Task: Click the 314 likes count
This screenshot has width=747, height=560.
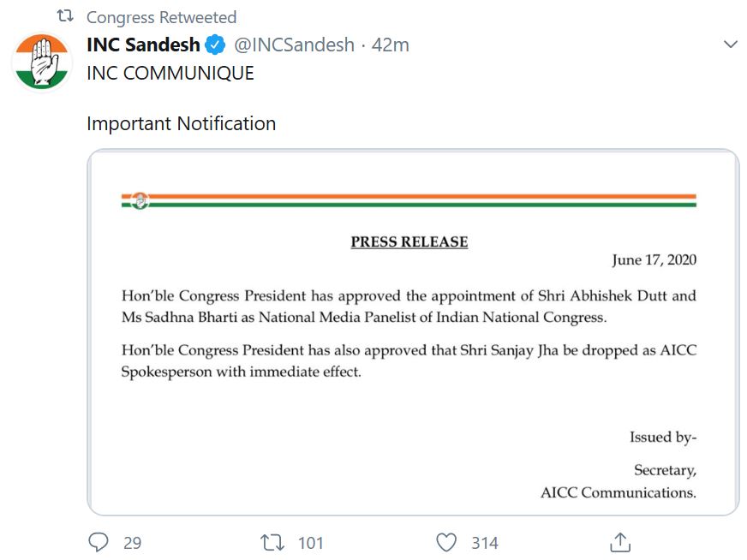Action: tap(485, 543)
